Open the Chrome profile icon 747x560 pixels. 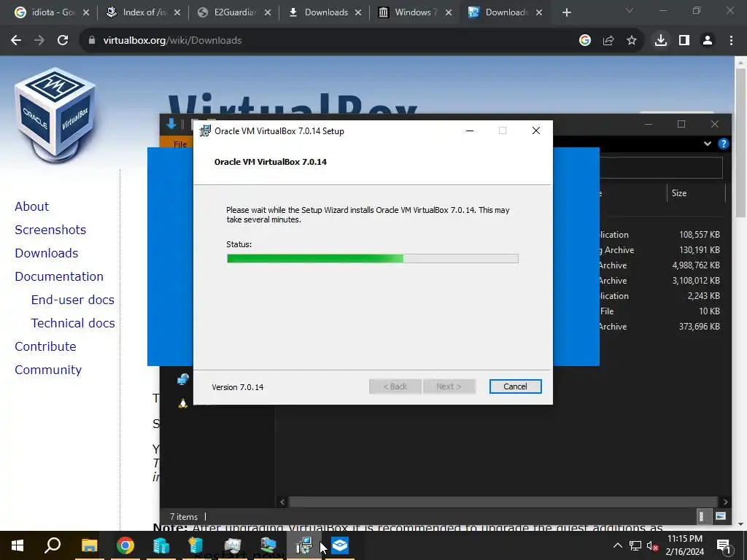coord(708,41)
